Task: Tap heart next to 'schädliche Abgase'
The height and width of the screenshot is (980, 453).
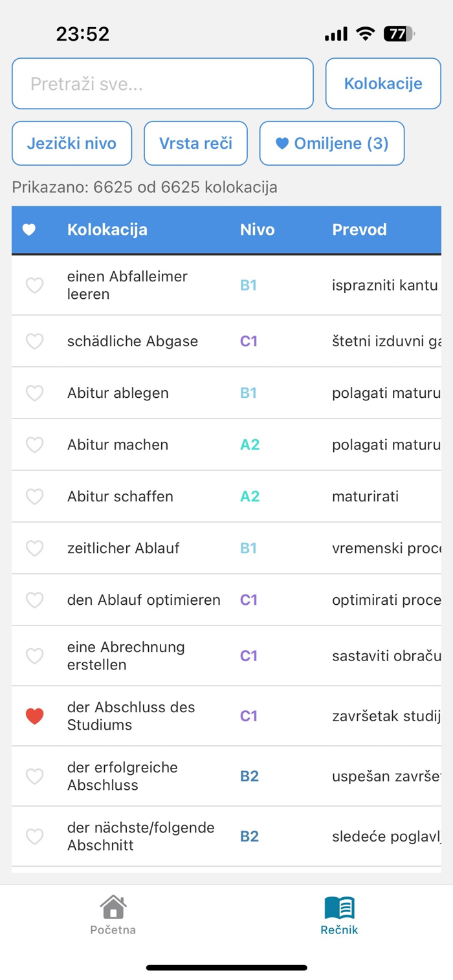Action: point(34,341)
